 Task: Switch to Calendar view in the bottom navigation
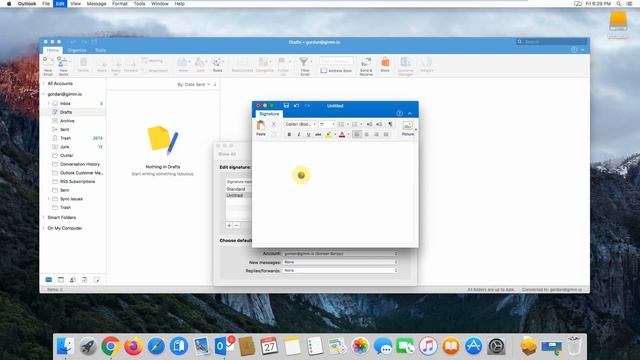pyautogui.click(x=60, y=280)
